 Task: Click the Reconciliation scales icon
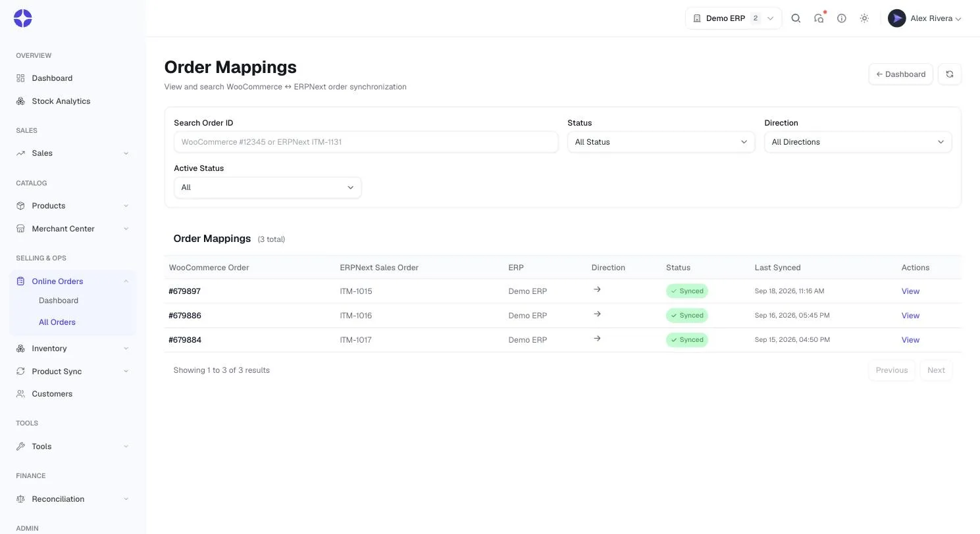point(20,499)
